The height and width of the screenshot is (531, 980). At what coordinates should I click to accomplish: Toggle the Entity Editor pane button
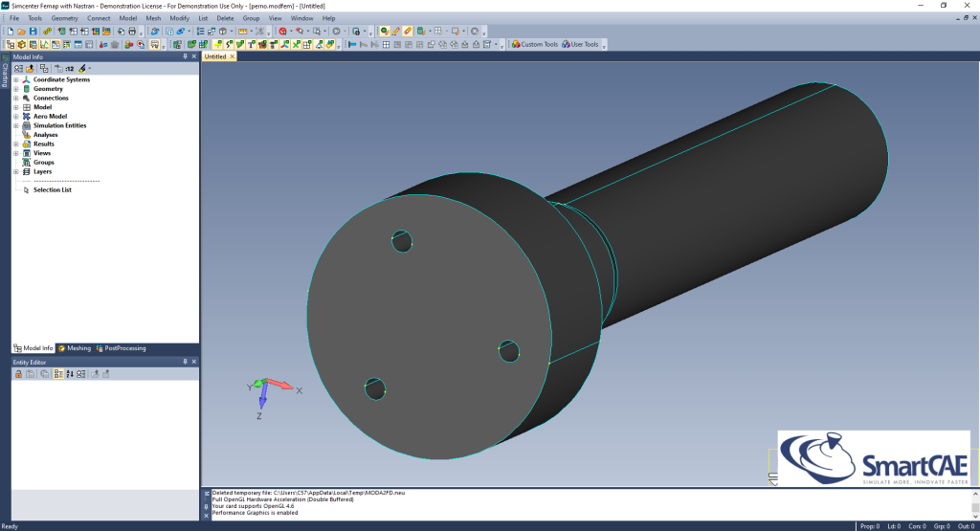[56, 44]
